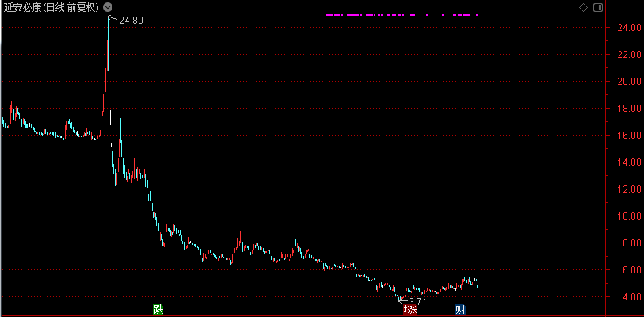The height and width of the screenshot is (317, 644).
Task: Toggle the side panel icon at top right
Action: [596, 8]
